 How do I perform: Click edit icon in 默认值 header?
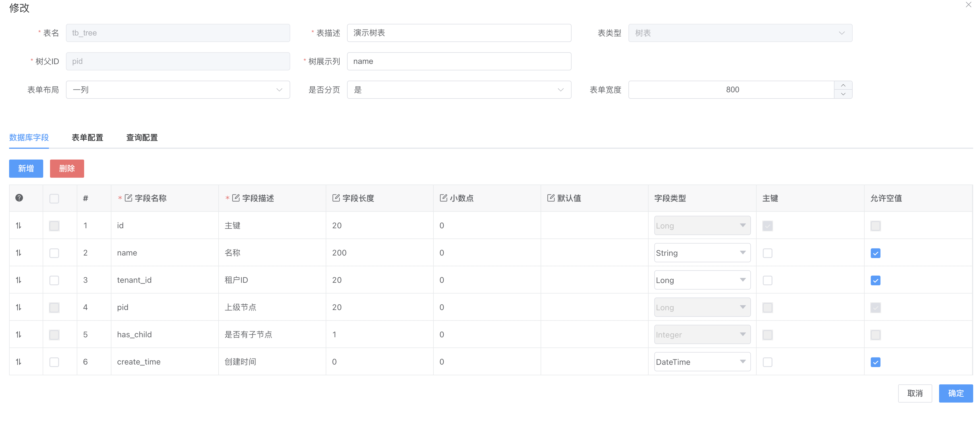(x=551, y=198)
